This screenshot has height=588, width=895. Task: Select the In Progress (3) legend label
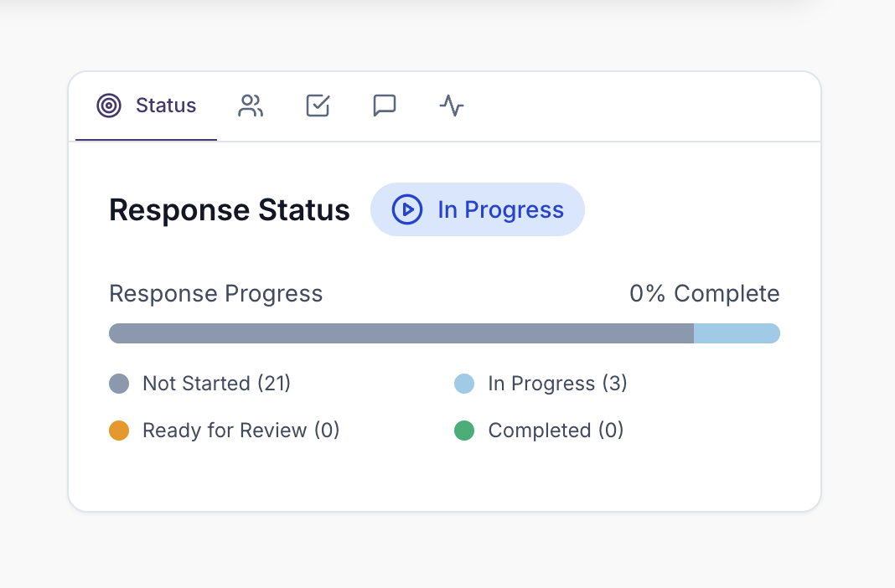click(x=557, y=384)
